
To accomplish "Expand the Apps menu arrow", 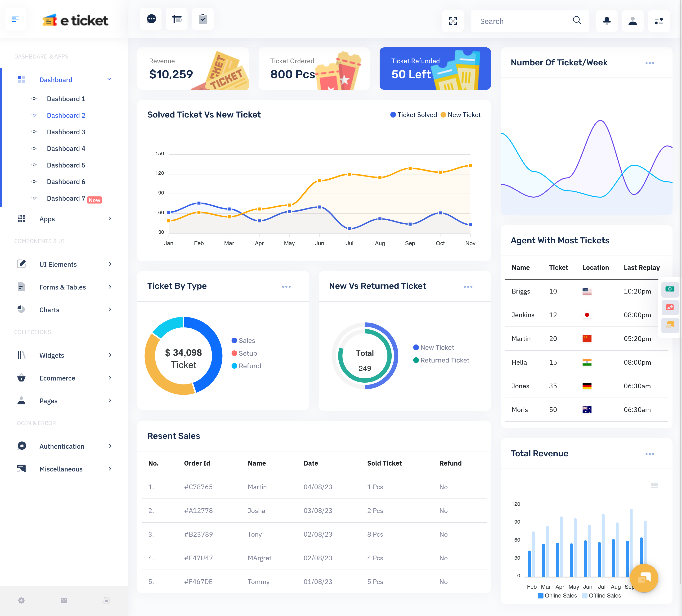I will coord(110,219).
